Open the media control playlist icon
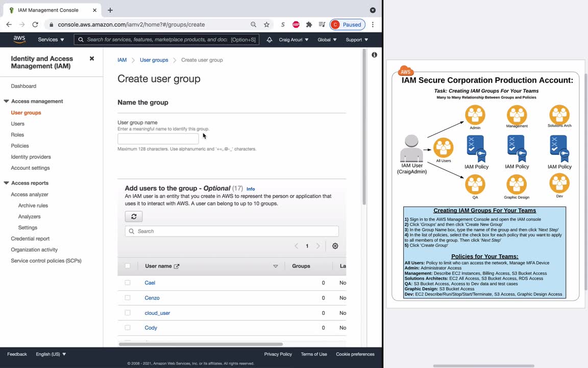The width and height of the screenshot is (588, 368). (x=322, y=25)
